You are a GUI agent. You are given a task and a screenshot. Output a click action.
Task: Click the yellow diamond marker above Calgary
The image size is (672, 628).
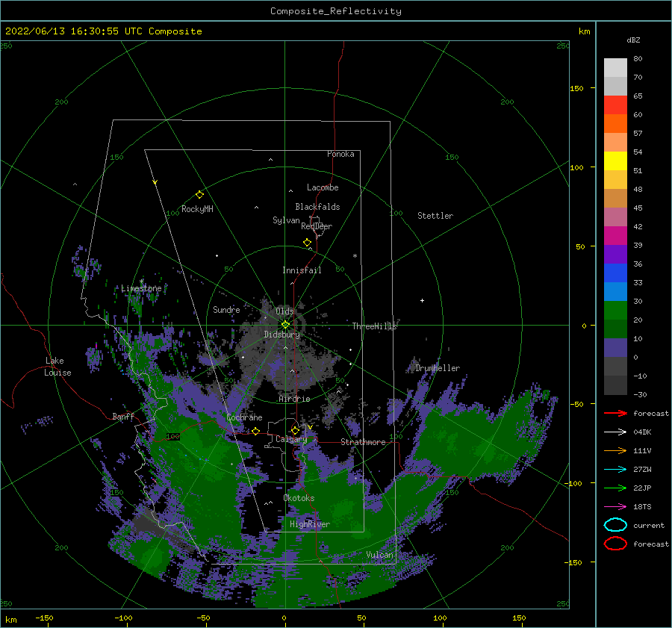295,430
